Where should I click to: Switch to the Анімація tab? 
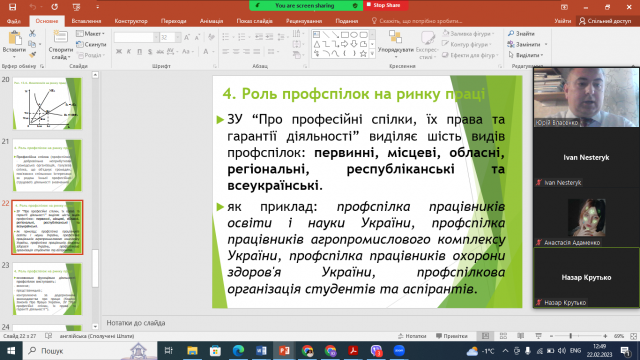coord(211,21)
